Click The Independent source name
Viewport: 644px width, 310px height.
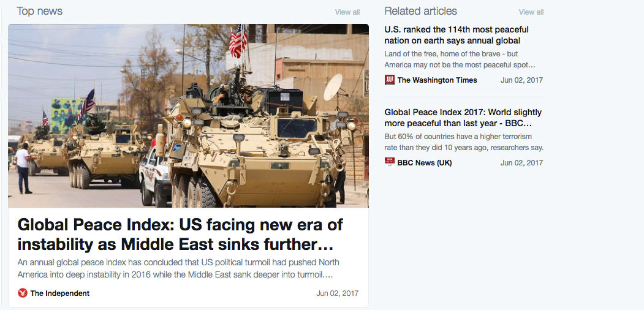click(x=59, y=293)
